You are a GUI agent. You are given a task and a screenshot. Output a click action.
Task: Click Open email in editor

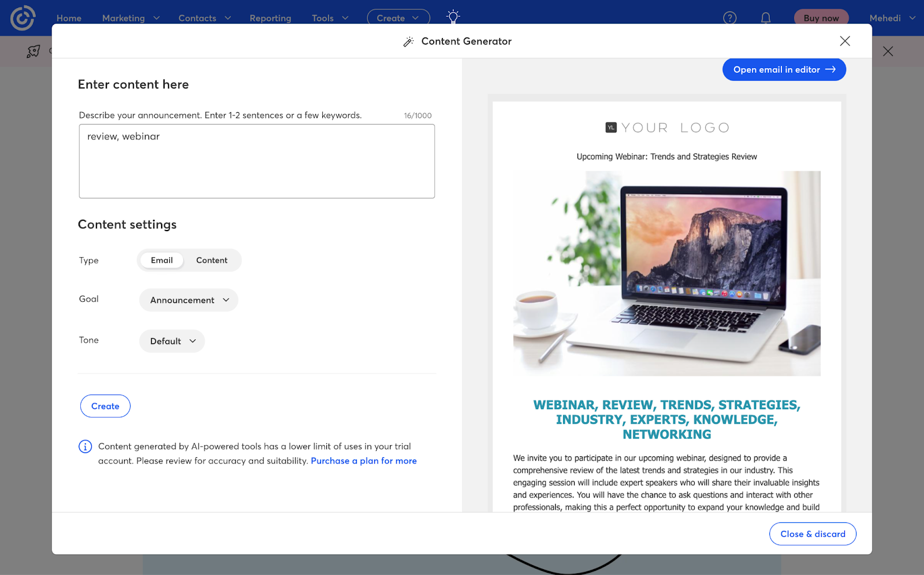(784, 69)
